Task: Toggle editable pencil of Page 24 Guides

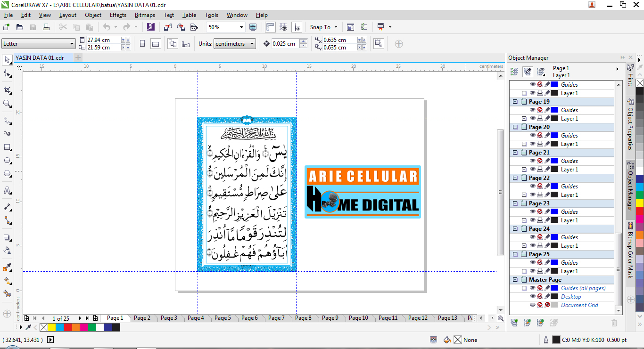Action: click(547, 237)
